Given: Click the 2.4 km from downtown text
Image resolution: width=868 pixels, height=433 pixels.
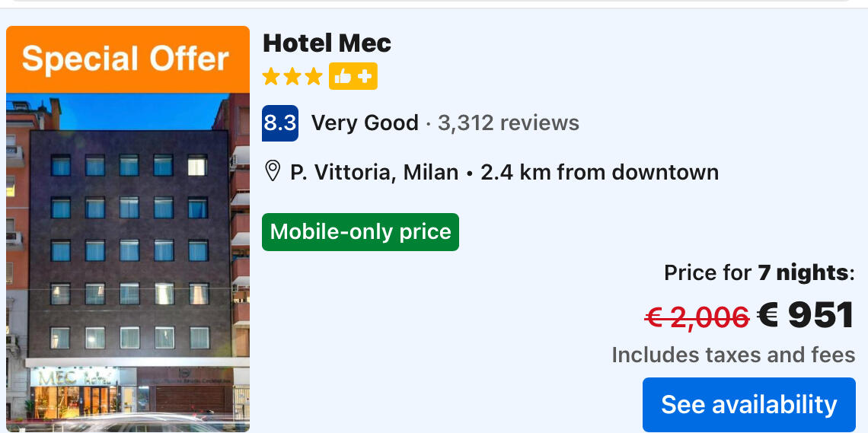Looking at the screenshot, I should point(599,172).
